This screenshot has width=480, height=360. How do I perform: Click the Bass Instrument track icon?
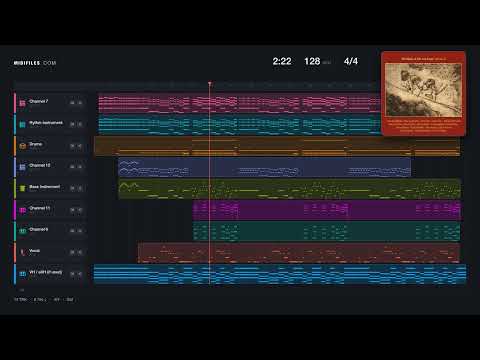(22, 188)
